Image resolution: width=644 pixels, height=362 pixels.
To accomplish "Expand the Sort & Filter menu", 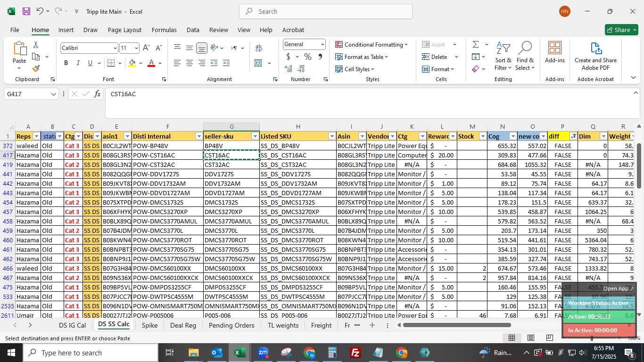I will click(503, 56).
